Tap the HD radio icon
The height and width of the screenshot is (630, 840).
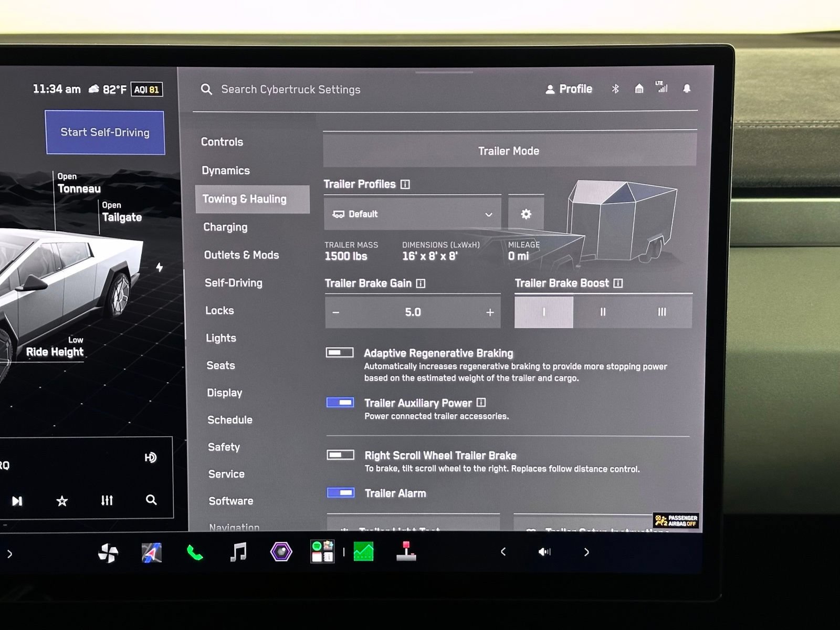[150, 458]
